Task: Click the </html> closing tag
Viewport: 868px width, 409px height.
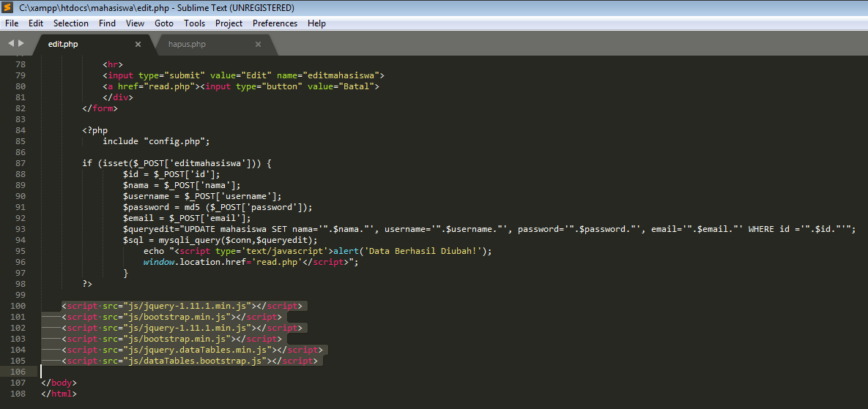Action: click(59, 394)
